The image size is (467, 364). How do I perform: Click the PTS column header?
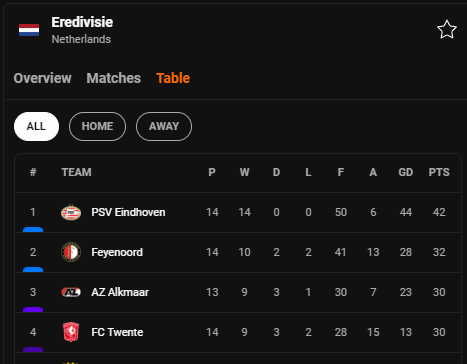click(439, 172)
